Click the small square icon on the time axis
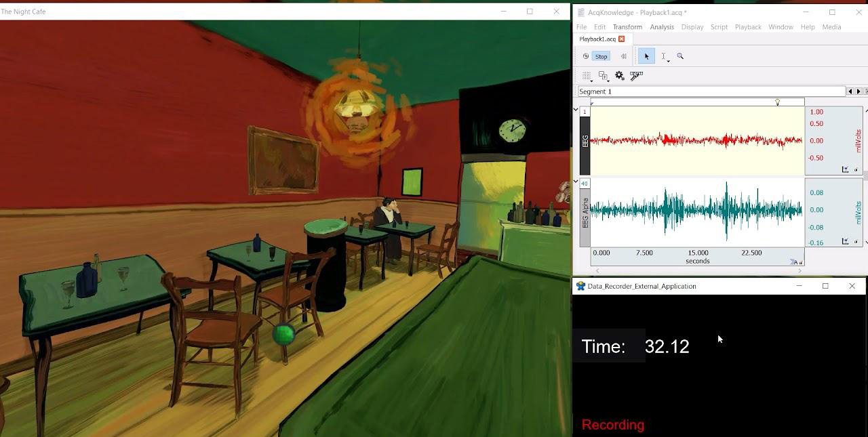868x437 pixels. tap(801, 263)
